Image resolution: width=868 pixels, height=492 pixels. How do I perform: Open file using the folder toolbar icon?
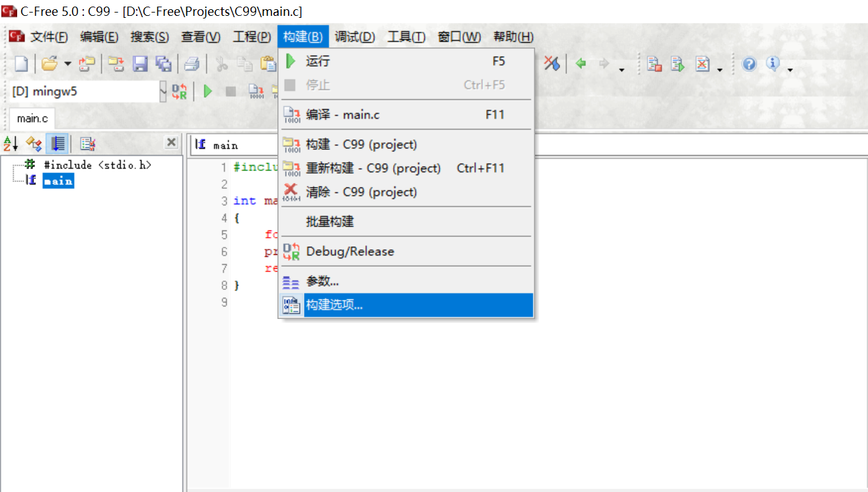[x=50, y=64]
